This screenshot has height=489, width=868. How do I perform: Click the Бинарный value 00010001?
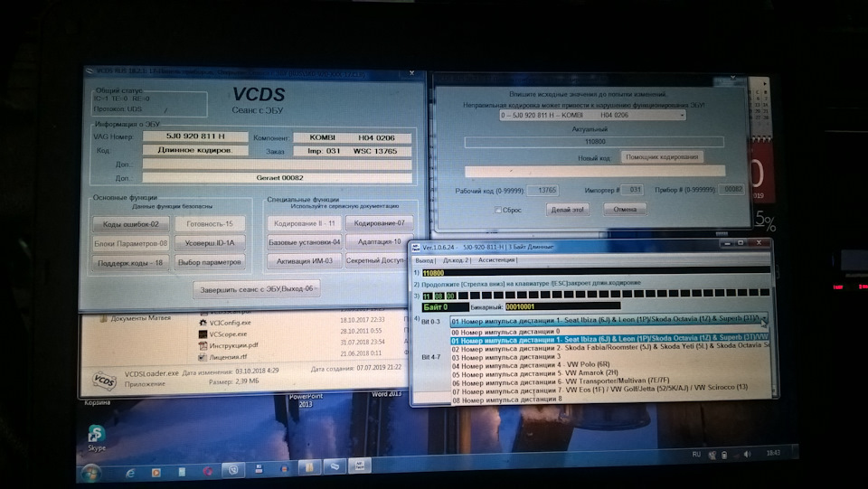tap(562, 306)
